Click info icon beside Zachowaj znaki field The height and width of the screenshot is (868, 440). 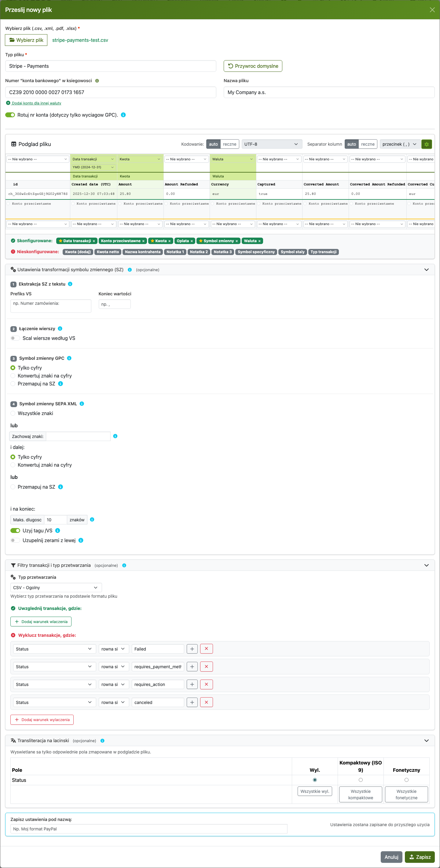pos(115,436)
